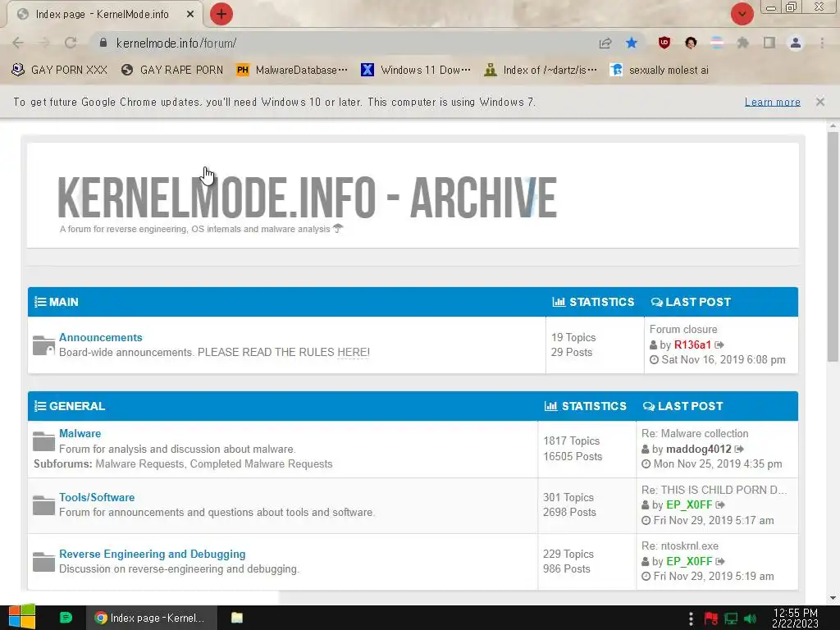The height and width of the screenshot is (630, 840).
Task: Open the Windows 11 Dow… bookmark
Action: [416, 71]
